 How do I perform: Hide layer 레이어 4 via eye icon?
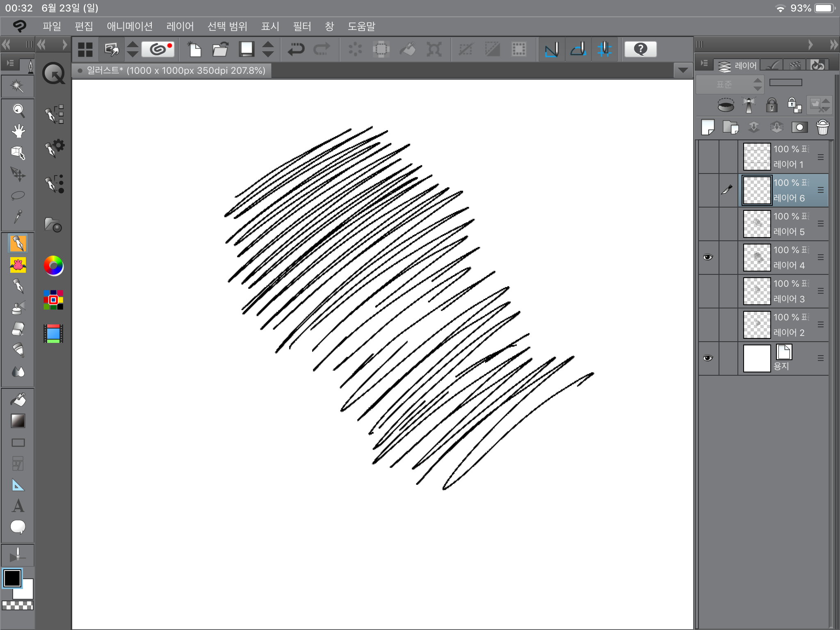click(708, 257)
